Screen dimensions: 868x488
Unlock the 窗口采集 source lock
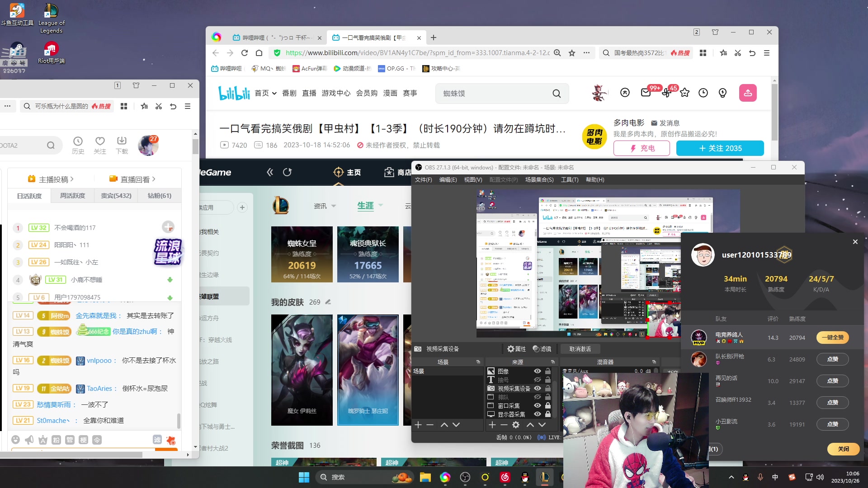coord(548,405)
